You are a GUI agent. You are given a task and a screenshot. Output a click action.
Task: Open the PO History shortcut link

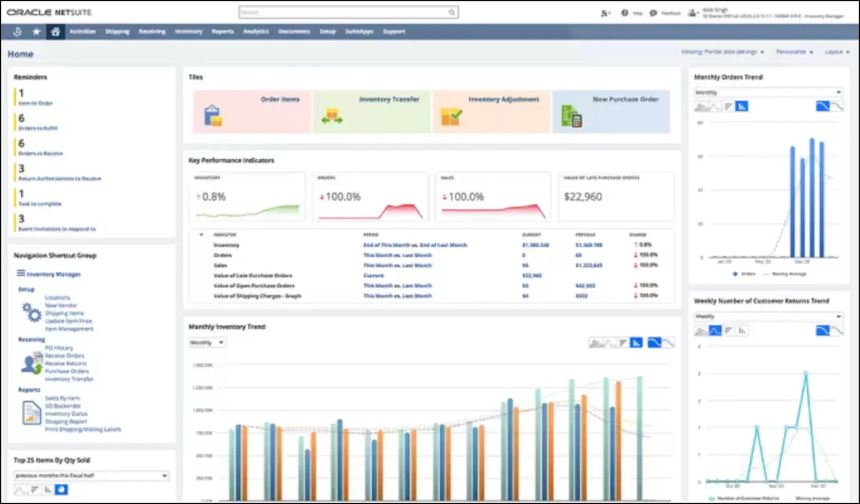(x=59, y=348)
